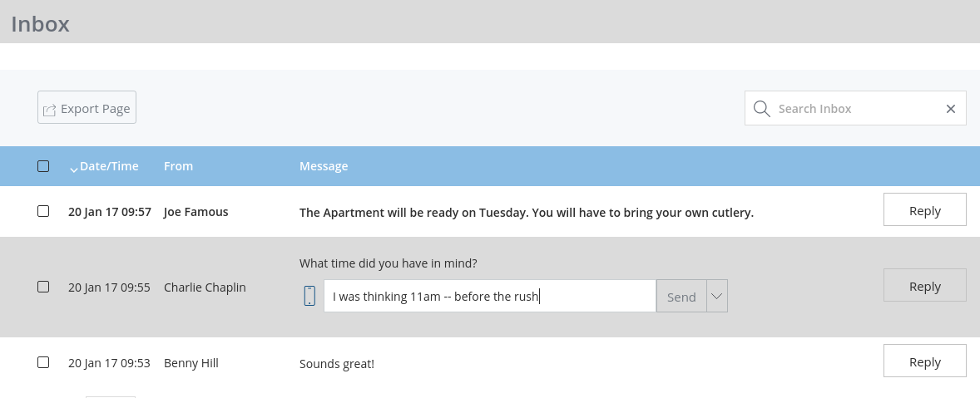Image resolution: width=980 pixels, height=398 pixels.
Task: Tick the Benny Hill message checkbox
Action: 43,362
